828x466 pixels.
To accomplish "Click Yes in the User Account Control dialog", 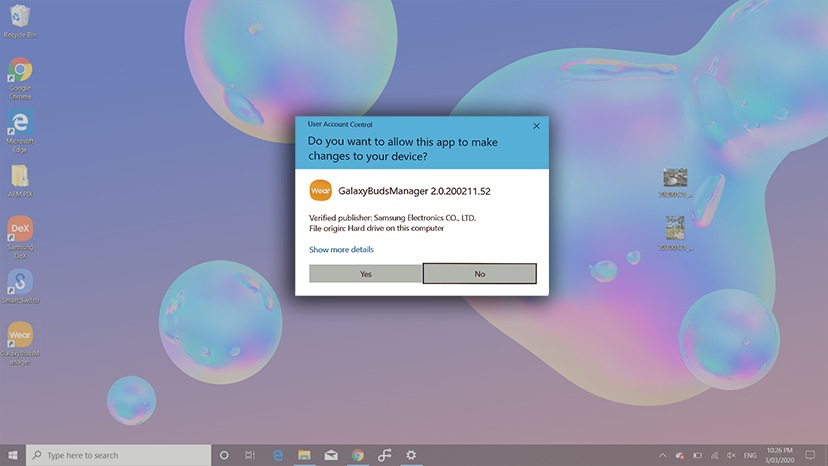I will click(365, 274).
